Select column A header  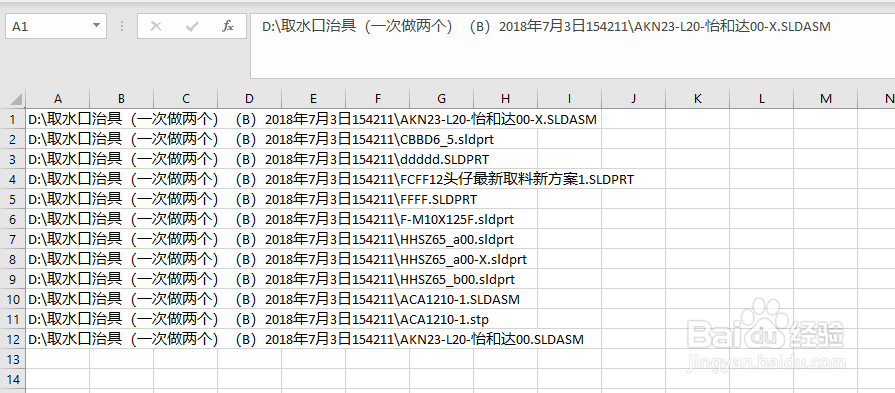pyautogui.click(x=58, y=99)
